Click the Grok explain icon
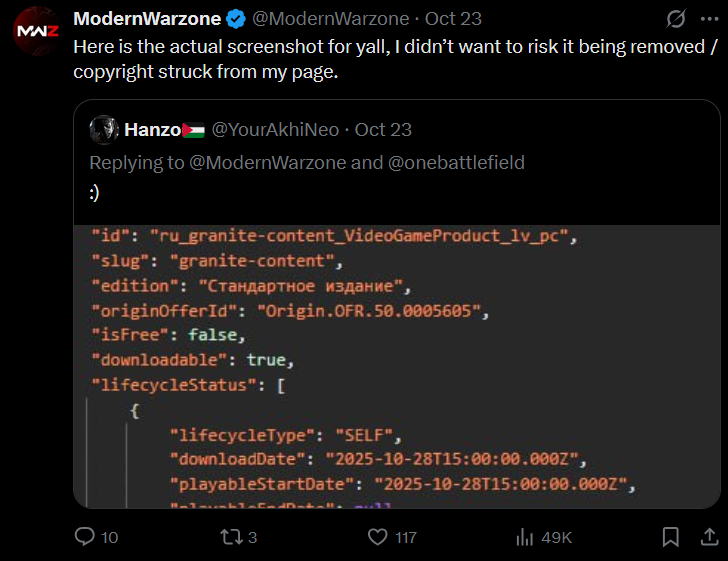The height and width of the screenshot is (561, 728). click(676, 19)
